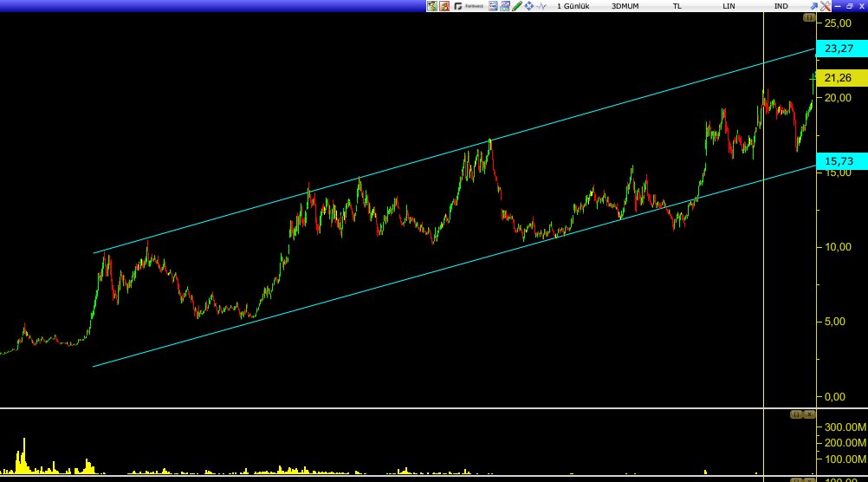This screenshot has width=868, height=482.
Task: Open the TL currency selector
Action: (x=677, y=6)
